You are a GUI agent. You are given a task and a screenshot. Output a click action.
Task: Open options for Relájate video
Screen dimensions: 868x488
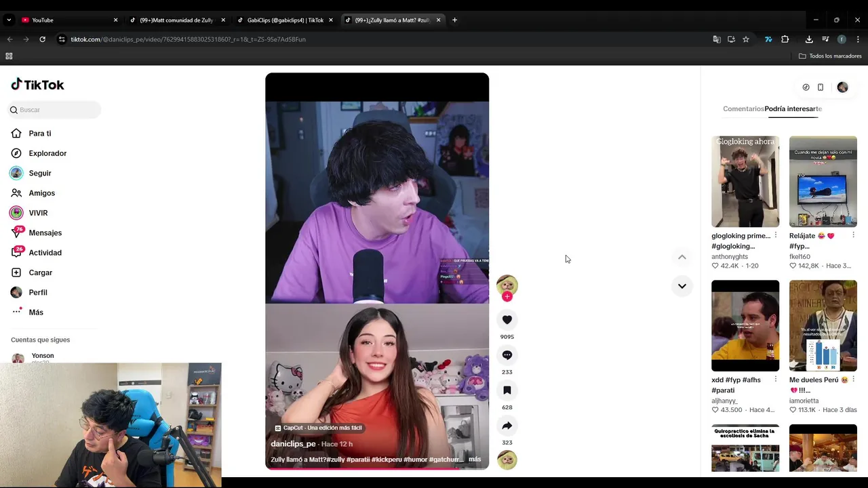pyautogui.click(x=853, y=235)
